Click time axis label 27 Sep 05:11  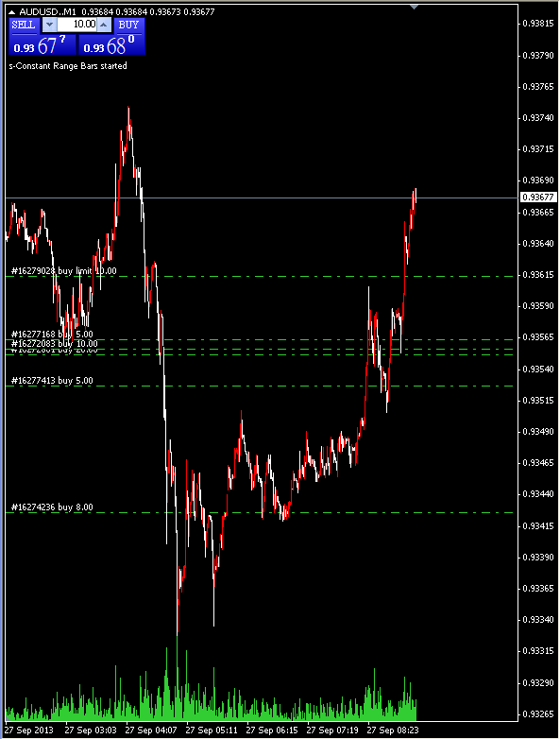click(x=212, y=730)
